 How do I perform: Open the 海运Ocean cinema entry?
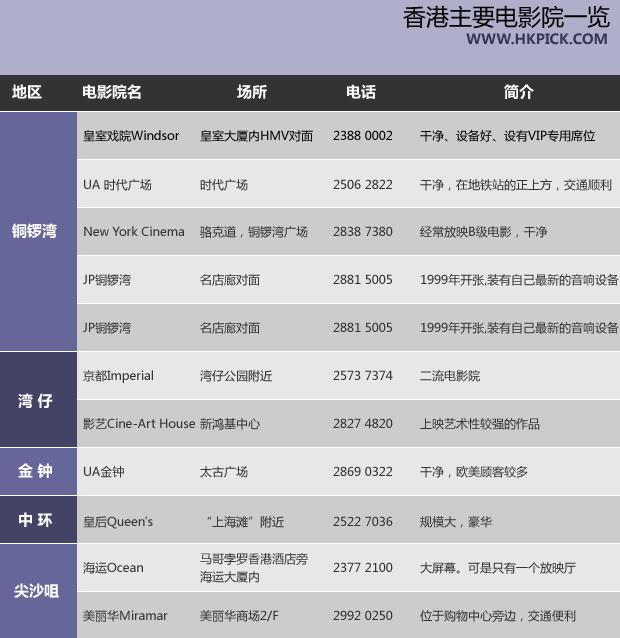pos(113,568)
